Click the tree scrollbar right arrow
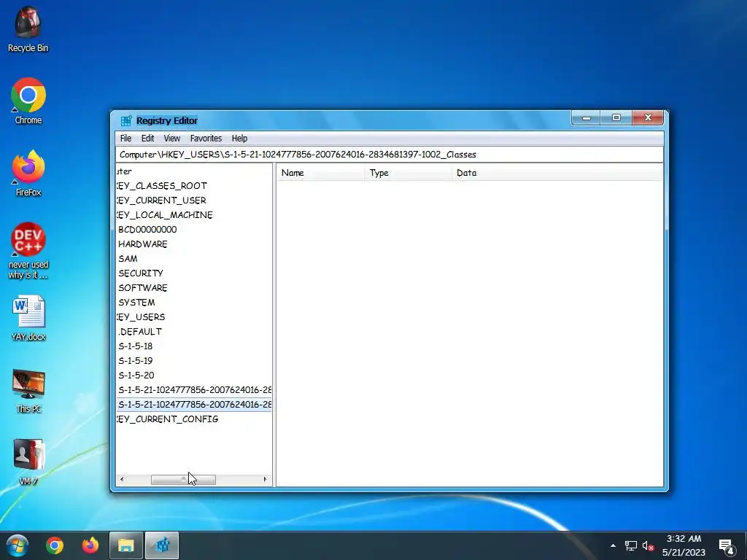747x560 pixels. coord(266,480)
